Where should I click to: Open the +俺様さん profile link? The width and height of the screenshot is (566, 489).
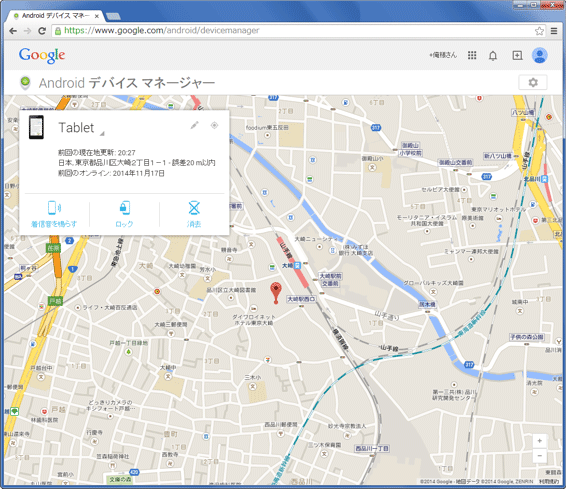[443, 55]
